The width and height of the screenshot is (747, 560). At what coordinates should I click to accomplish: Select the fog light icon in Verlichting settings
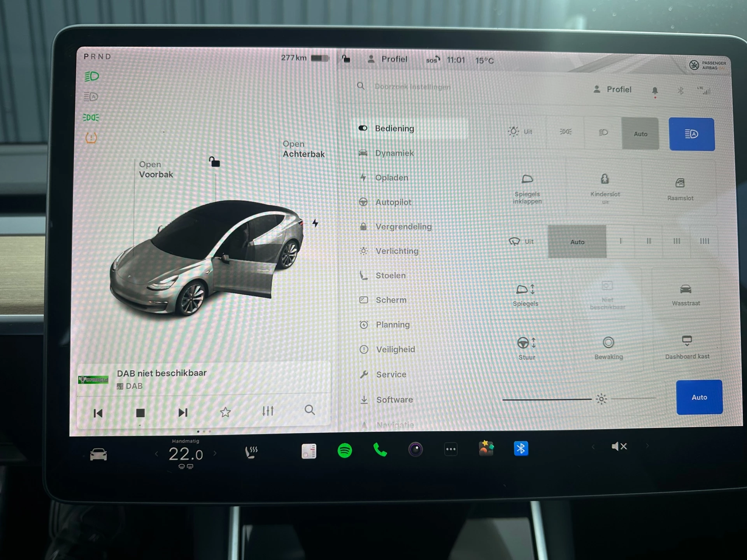pos(565,132)
